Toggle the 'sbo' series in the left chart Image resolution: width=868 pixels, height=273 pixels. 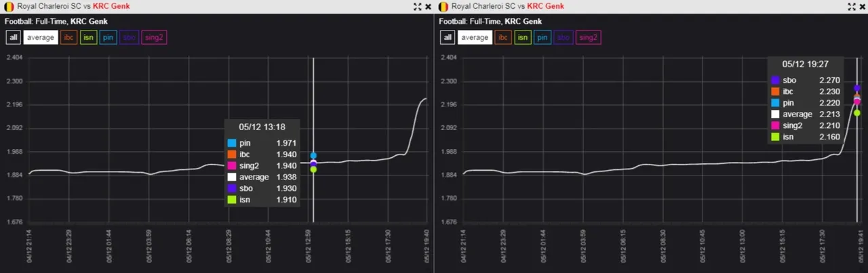pos(128,37)
